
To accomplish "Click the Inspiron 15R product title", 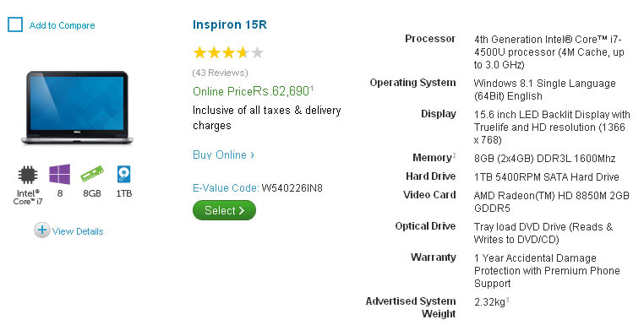I will 230,24.
